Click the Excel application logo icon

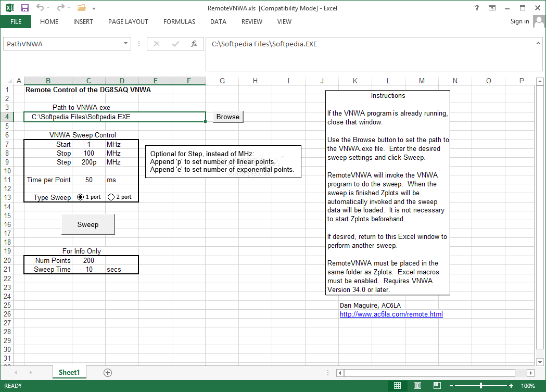[10, 8]
